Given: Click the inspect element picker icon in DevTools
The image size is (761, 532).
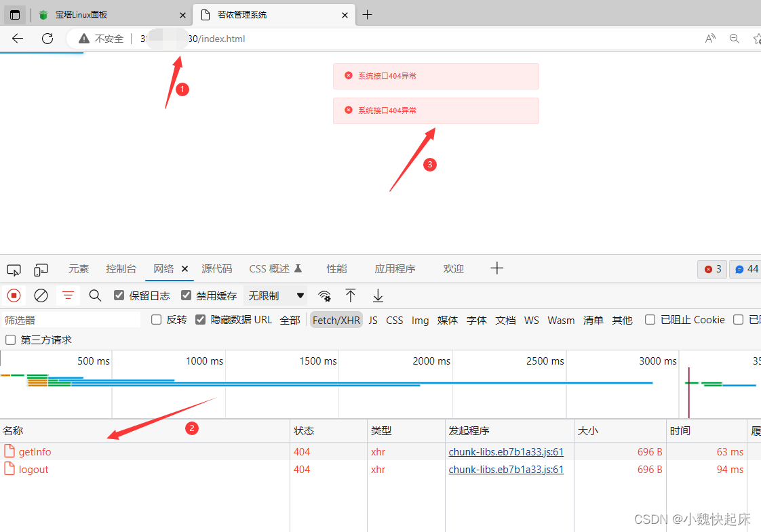Looking at the screenshot, I should 14,270.
